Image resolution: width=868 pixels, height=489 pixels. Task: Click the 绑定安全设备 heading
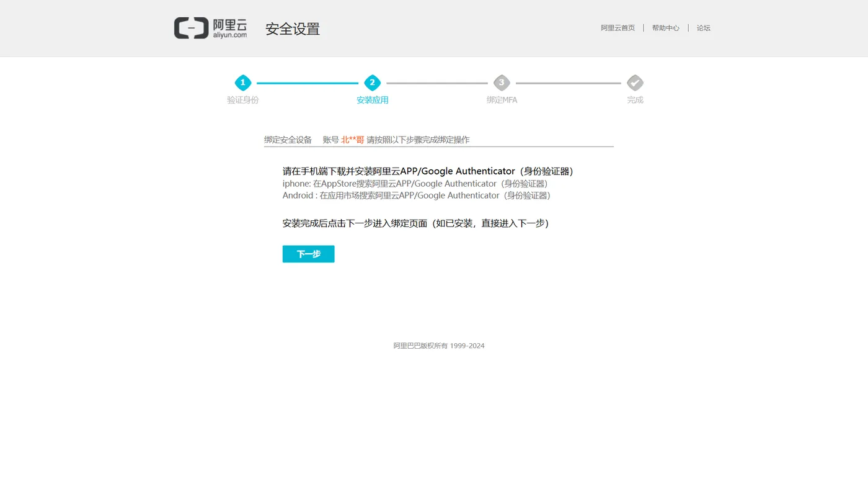click(288, 140)
